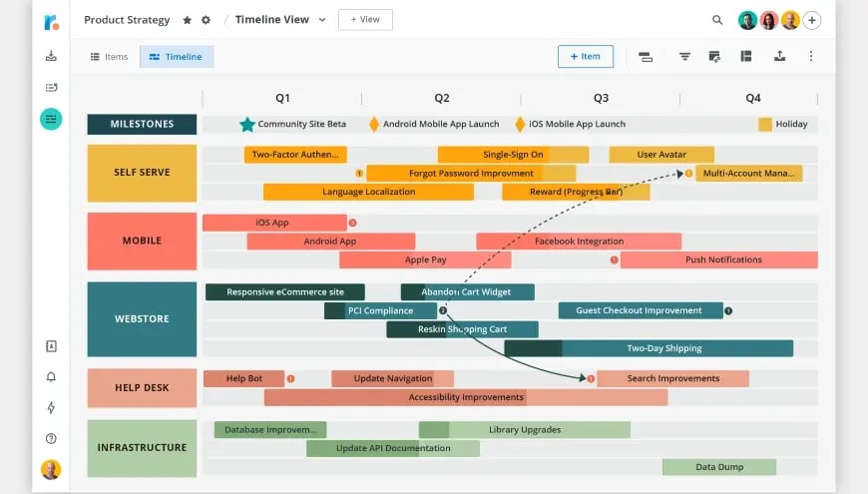Viewport: 868px width, 494px height.
Task: Click the + Item button
Action: [x=585, y=57]
